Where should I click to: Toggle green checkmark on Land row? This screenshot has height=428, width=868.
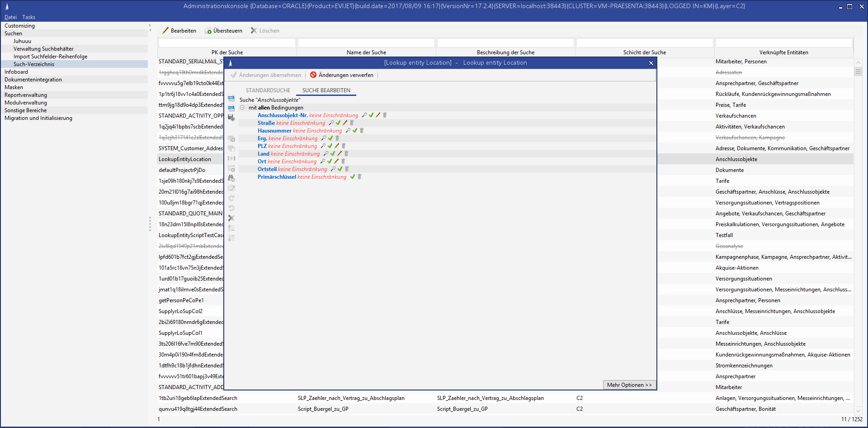[x=333, y=154]
